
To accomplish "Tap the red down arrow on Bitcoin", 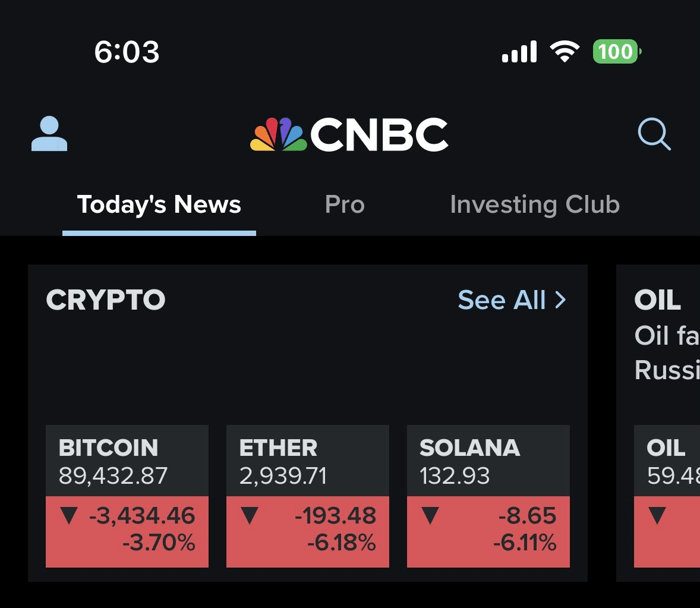I will (x=69, y=516).
